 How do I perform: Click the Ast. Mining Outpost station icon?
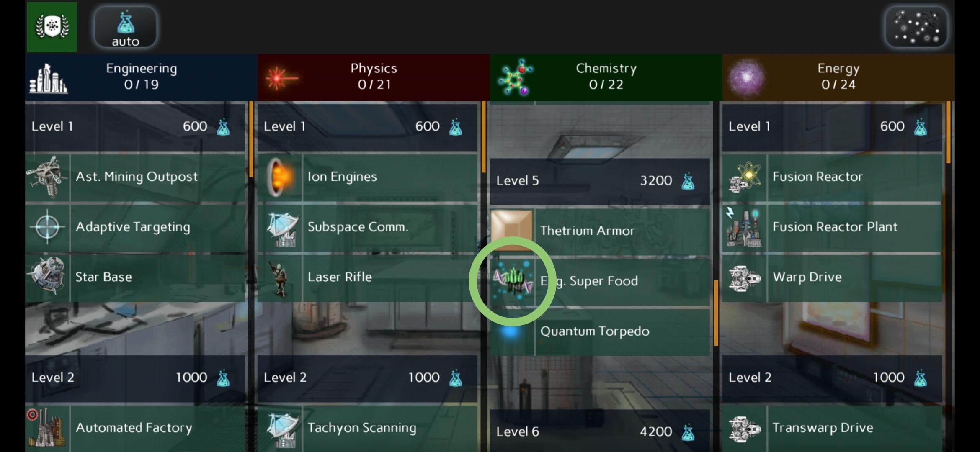(x=47, y=177)
